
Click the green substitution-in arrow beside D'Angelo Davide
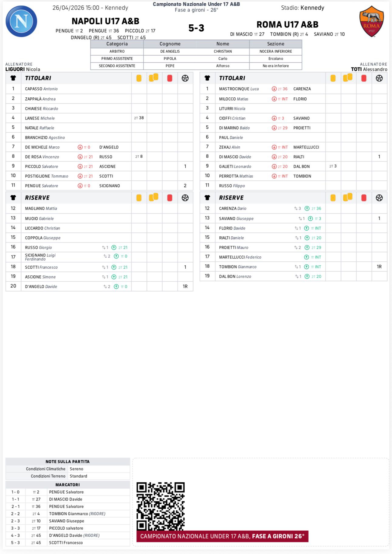(116, 287)
